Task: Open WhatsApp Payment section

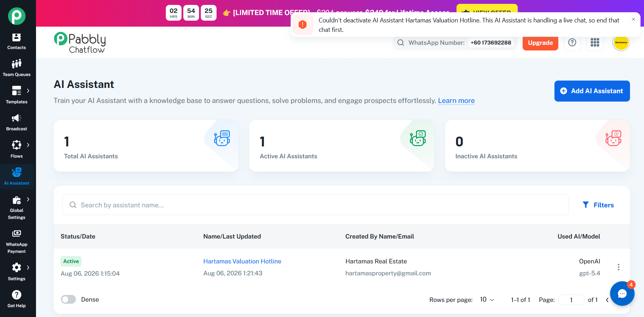Action: [16, 242]
